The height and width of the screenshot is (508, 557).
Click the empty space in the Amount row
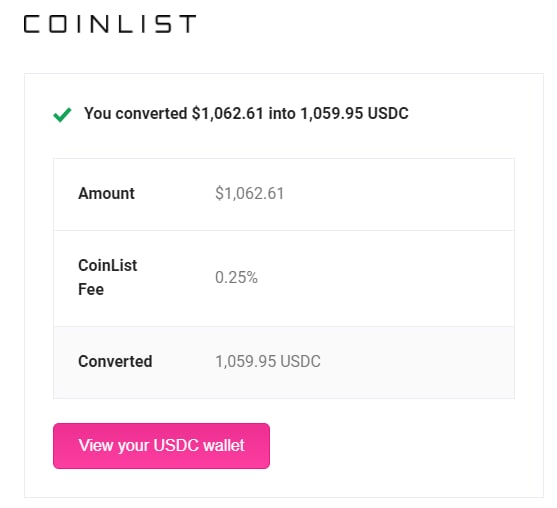(x=398, y=194)
